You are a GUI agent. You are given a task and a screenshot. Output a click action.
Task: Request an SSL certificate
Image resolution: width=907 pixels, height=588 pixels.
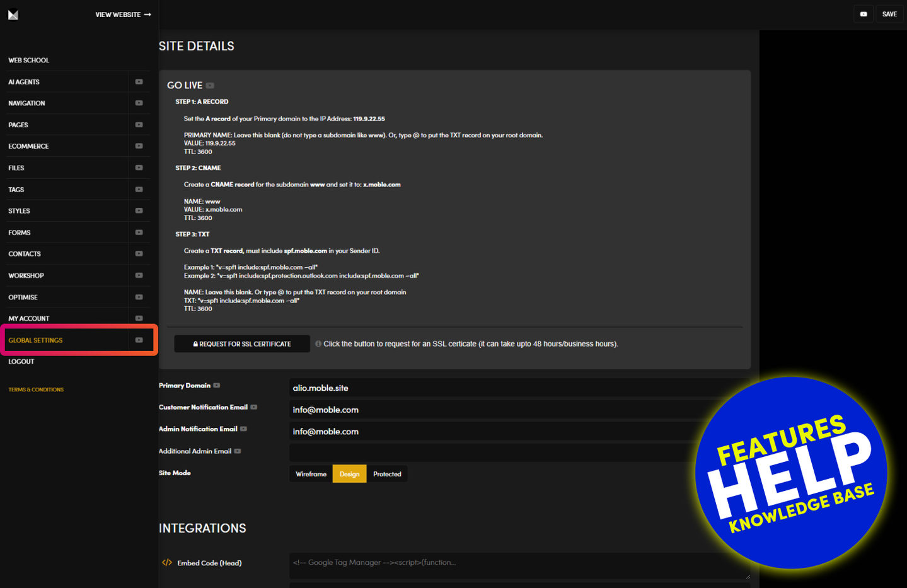click(242, 344)
